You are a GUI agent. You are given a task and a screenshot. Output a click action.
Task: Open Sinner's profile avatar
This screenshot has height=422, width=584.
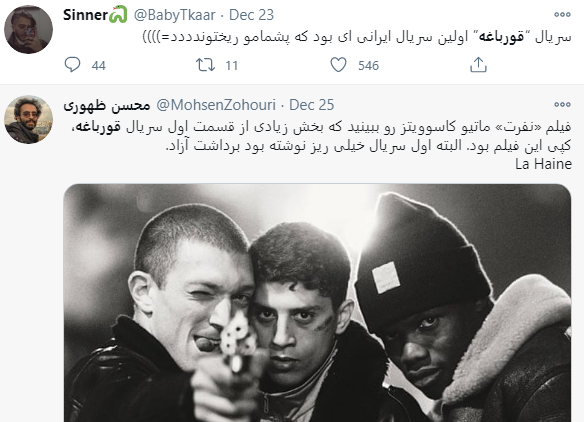pyautogui.click(x=28, y=29)
